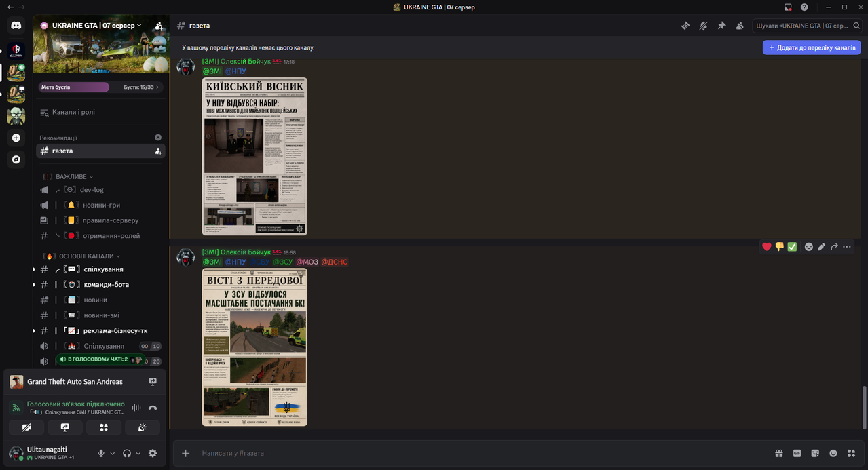Viewport: 868px width, 470px height.
Task: Open the sticker picker
Action: pos(815,453)
